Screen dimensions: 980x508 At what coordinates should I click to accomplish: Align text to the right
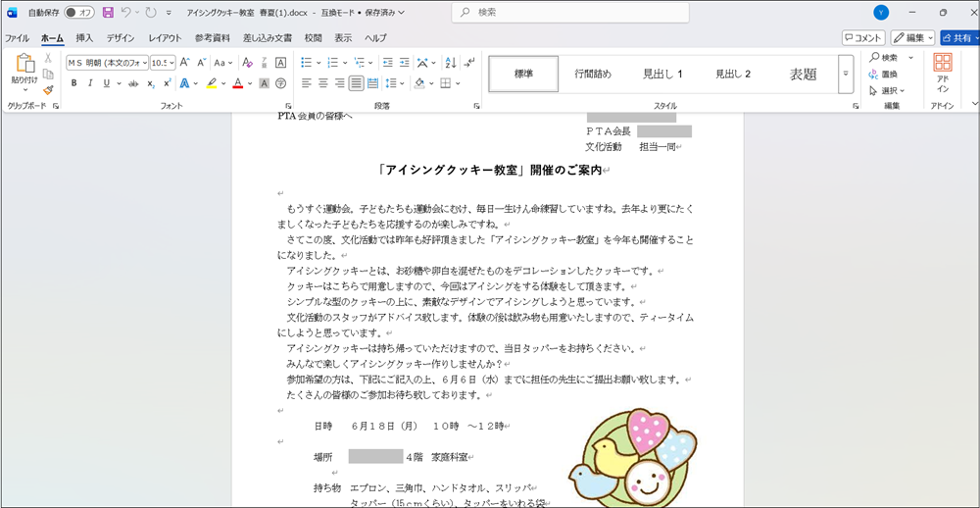[x=340, y=83]
